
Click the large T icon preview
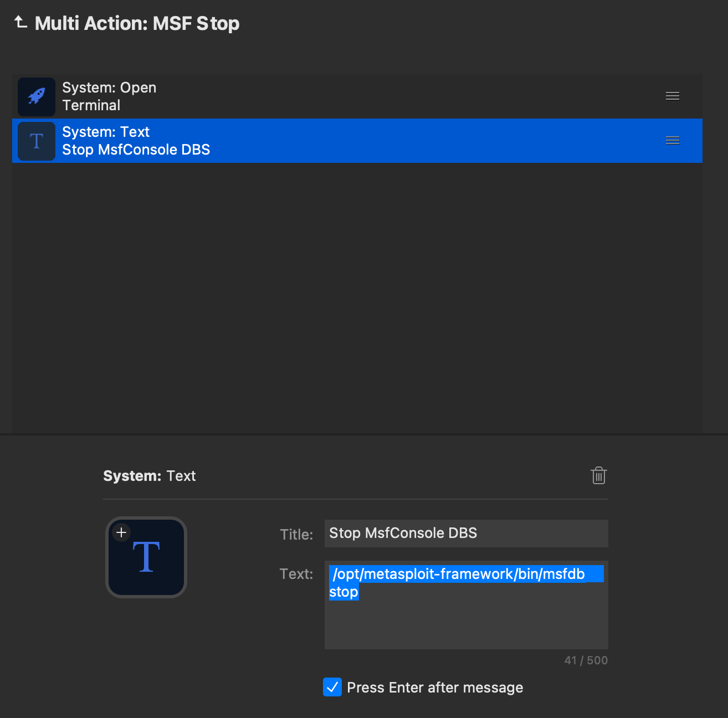coord(147,558)
